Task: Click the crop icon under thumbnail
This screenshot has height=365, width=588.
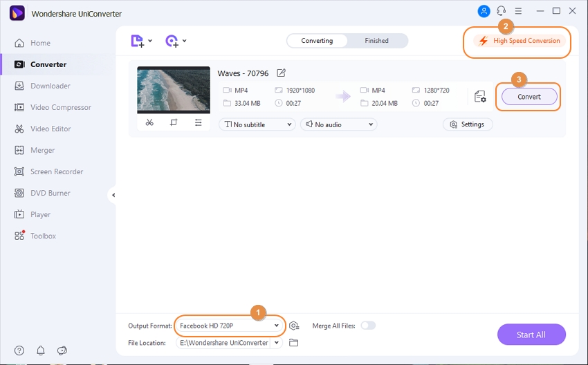Action: (x=174, y=122)
